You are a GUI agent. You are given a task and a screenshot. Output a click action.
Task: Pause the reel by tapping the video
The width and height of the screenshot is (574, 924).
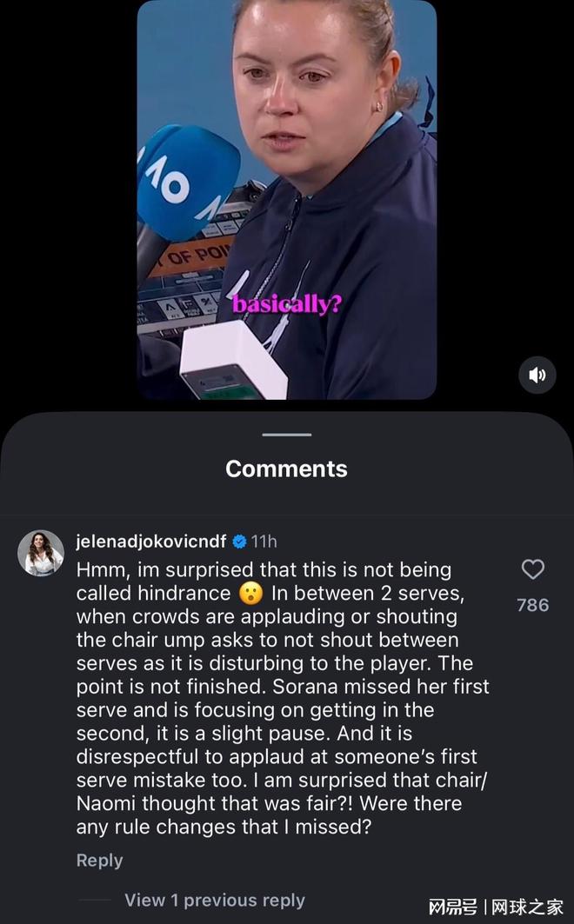tap(287, 199)
